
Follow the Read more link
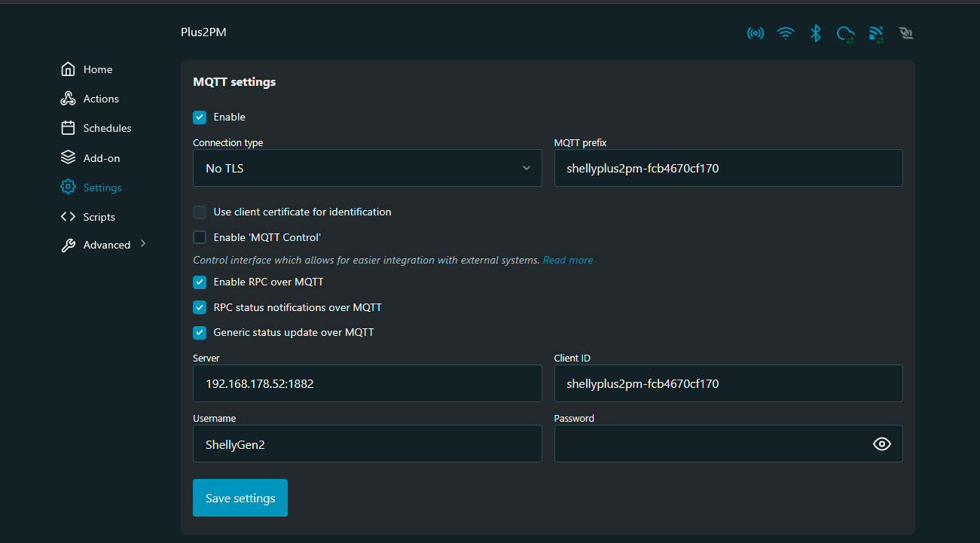567,260
